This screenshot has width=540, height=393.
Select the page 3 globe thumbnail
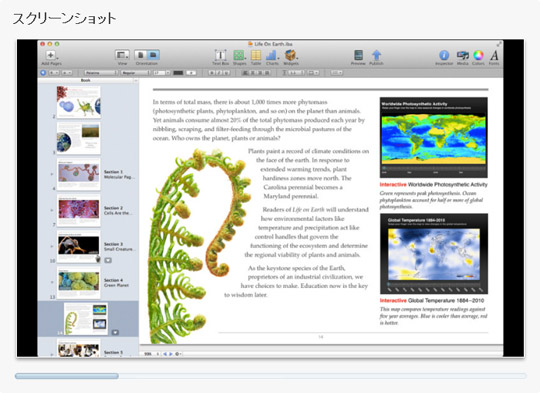79,138
